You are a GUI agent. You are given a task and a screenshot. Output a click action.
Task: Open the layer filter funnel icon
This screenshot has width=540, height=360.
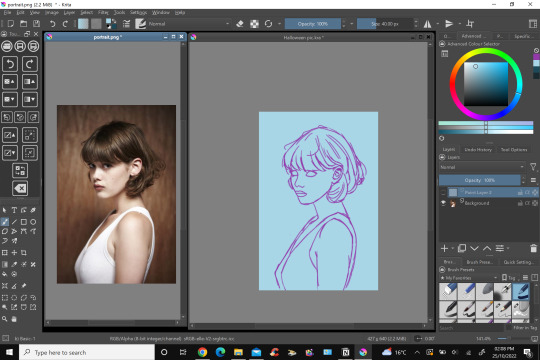point(533,167)
